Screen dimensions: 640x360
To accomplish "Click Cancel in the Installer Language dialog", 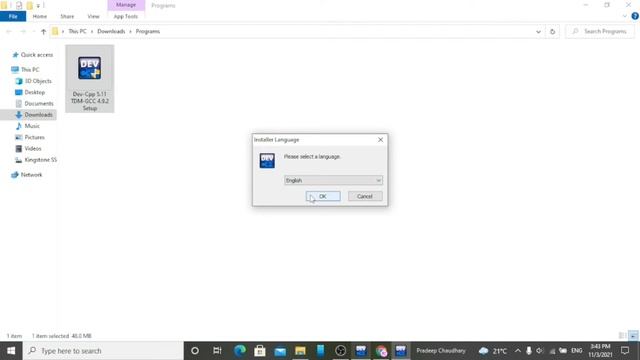I will (365, 196).
